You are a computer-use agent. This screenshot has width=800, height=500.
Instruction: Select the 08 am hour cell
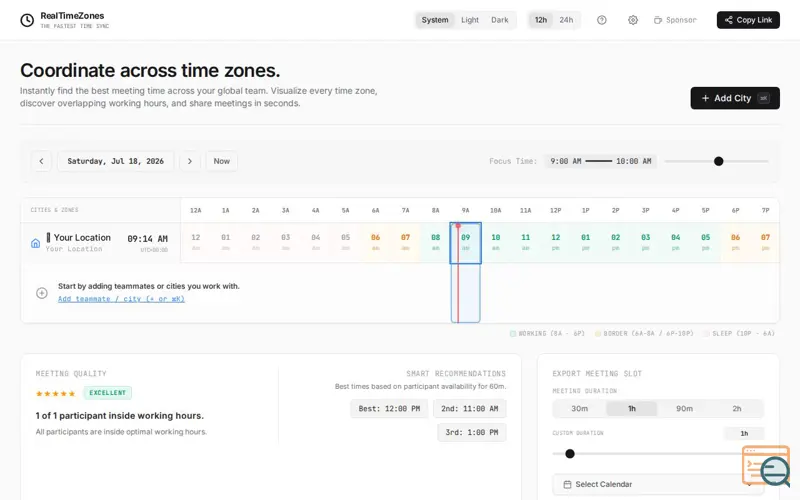pyautogui.click(x=435, y=242)
